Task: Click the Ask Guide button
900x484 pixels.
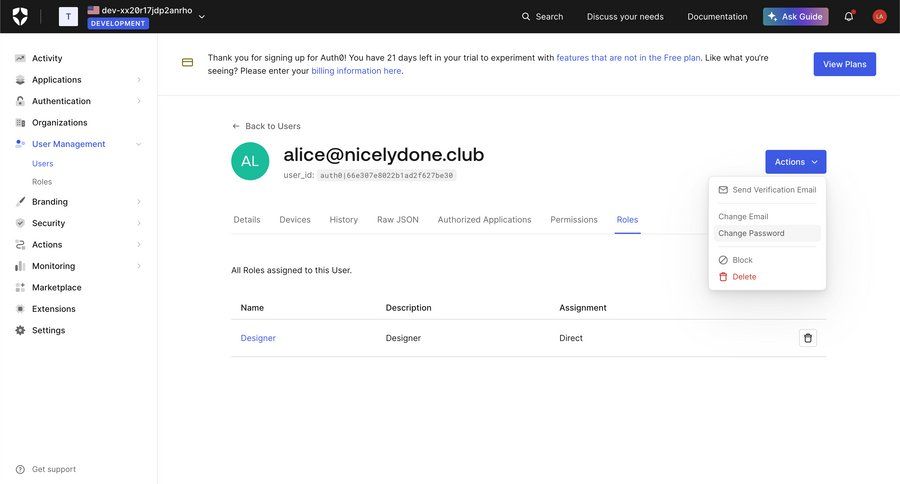Action: pos(796,17)
